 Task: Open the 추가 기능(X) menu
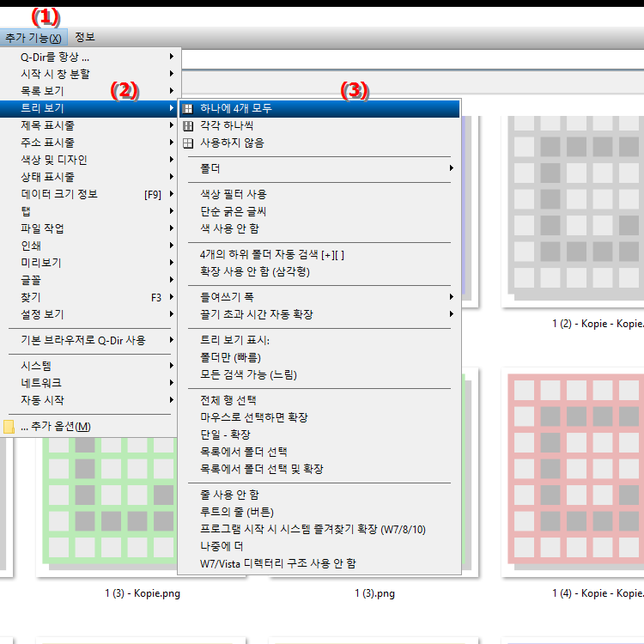point(33,38)
